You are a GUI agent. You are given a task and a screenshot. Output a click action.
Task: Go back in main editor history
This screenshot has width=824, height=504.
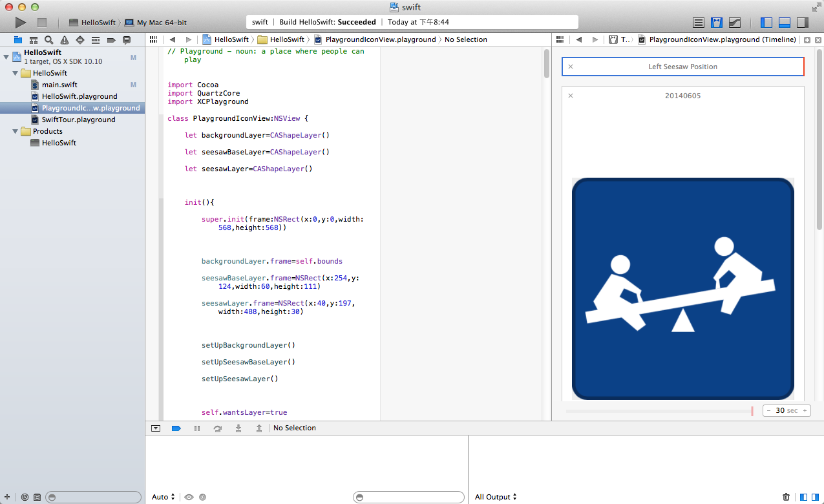point(173,39)
